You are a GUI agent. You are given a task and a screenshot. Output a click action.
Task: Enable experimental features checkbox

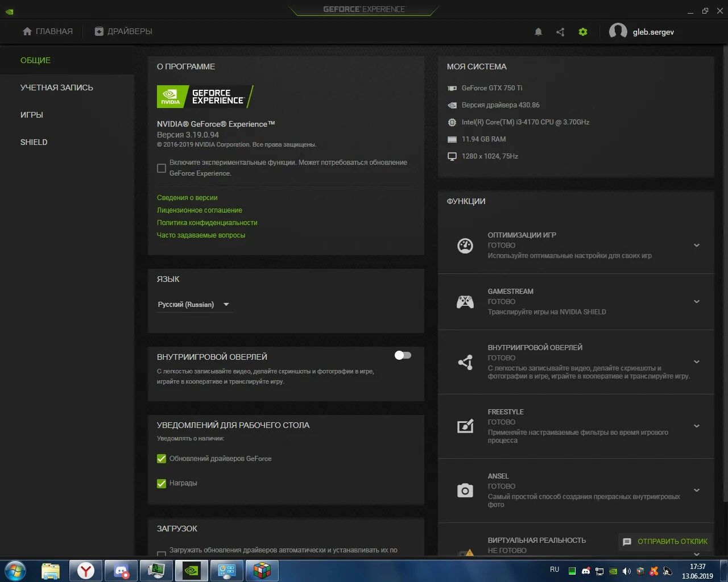click(x=162, y=168)
